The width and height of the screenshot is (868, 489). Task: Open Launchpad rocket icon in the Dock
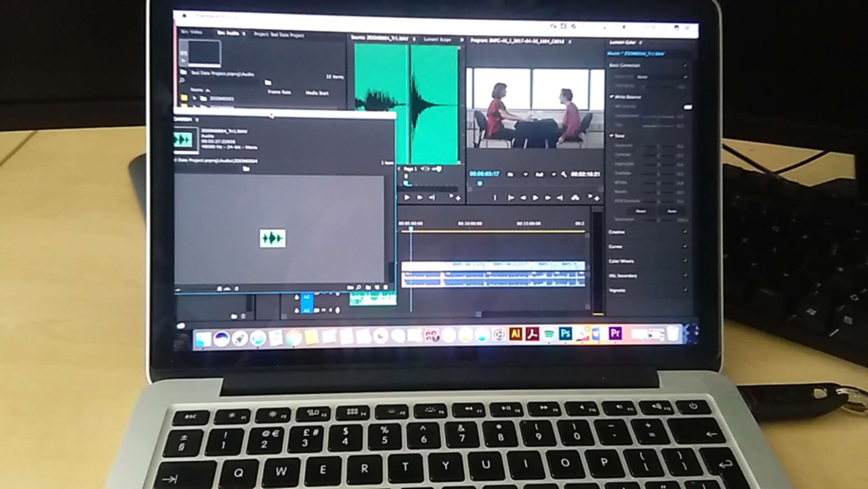(x=240, y=338)
